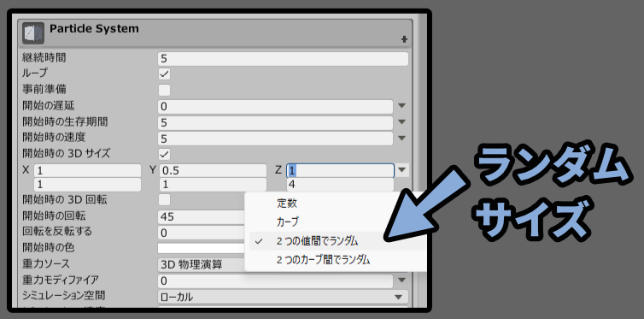Image resolution: width=644 pixels, height=319 pixels.
Task: Click the X minimum size field
Action: pyautogui.click(x=87, y=170)
